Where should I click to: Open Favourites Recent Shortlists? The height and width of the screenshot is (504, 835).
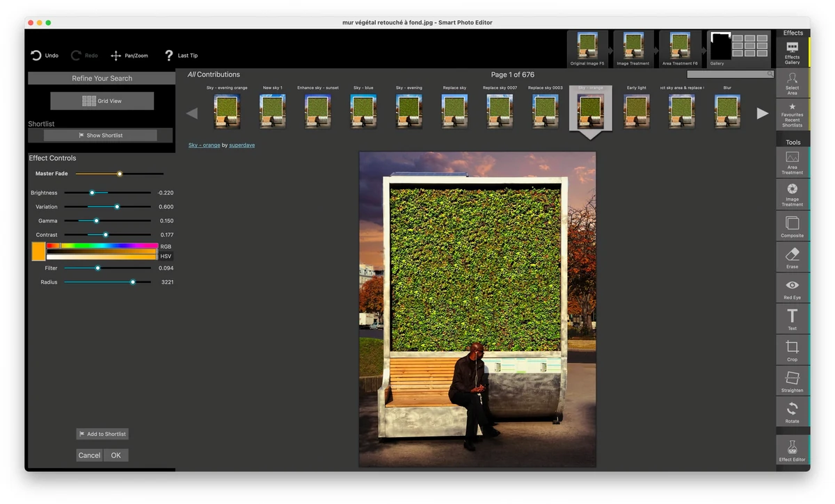(x=792, y=115)
